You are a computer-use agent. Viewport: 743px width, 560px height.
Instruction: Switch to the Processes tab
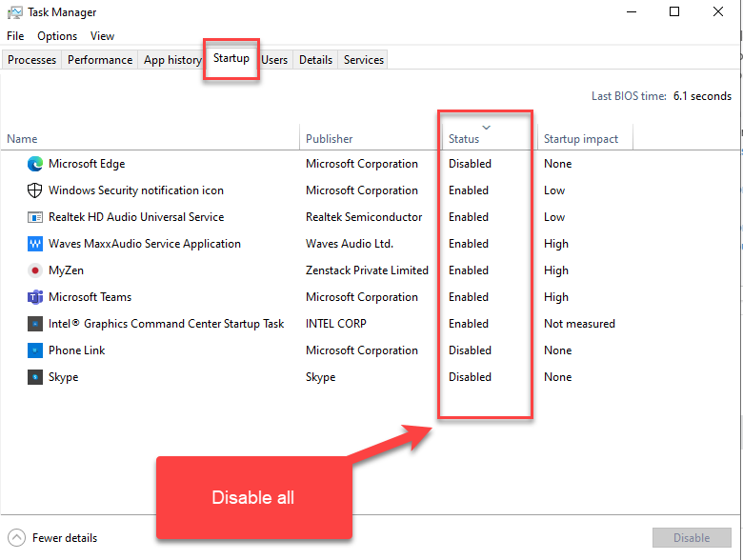click(x=31, y=60)
